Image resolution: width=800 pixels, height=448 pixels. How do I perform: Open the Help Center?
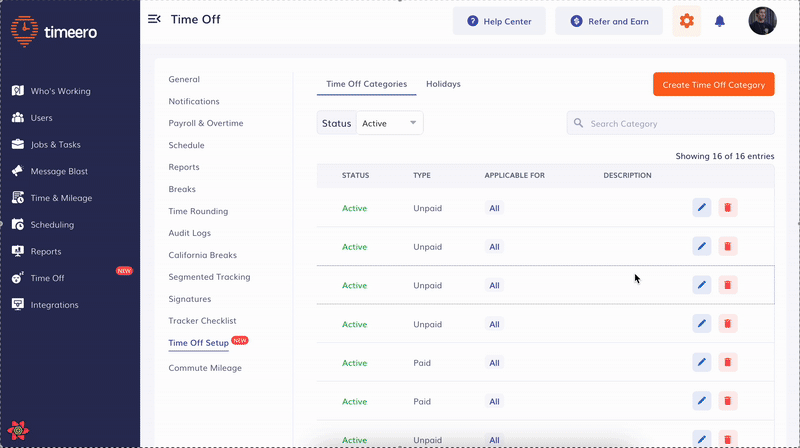pos(499,21)
